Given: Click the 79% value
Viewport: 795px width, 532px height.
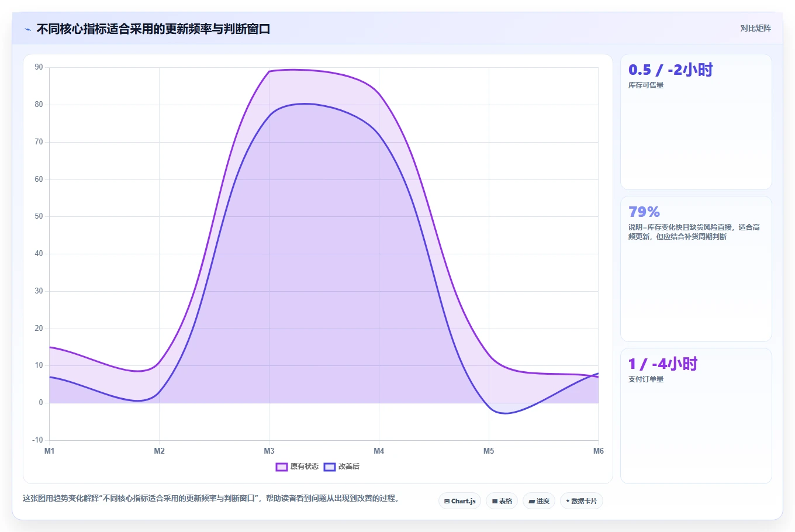Looking at the screenshot, I should 644,212.
